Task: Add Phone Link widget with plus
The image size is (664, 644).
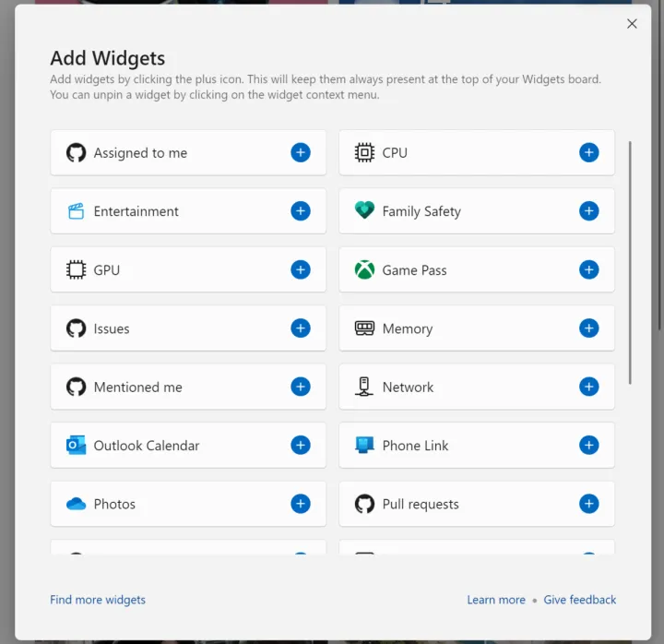Action: (x=589, y=446)
